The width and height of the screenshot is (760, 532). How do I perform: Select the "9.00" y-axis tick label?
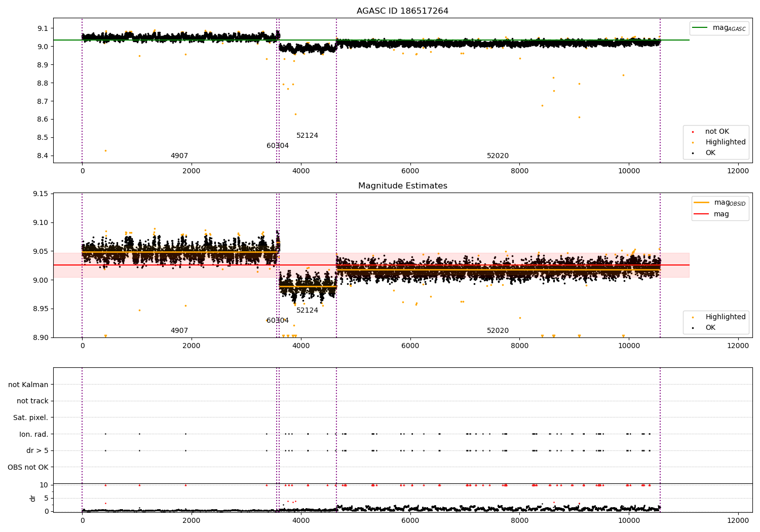(41, 280)
